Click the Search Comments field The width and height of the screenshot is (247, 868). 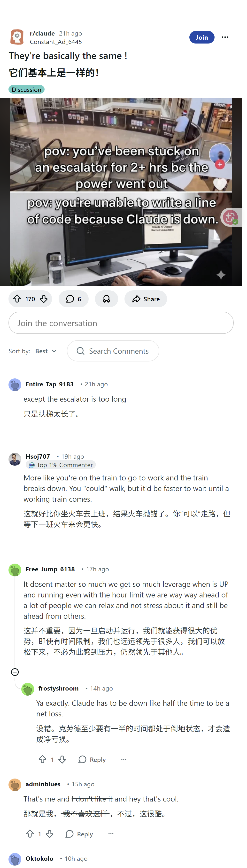pos(113,351)
